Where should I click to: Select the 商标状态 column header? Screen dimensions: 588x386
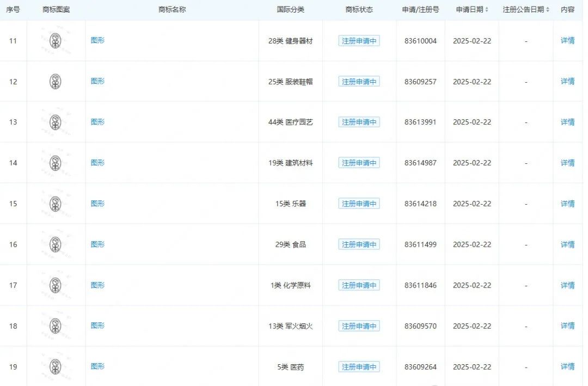[359, 10]
